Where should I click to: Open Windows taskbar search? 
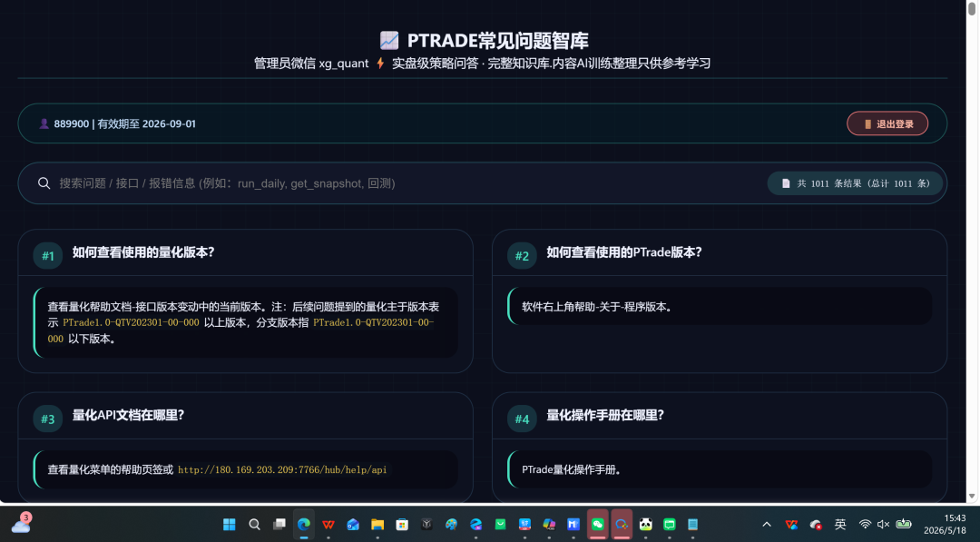click(x=254, y=525)
